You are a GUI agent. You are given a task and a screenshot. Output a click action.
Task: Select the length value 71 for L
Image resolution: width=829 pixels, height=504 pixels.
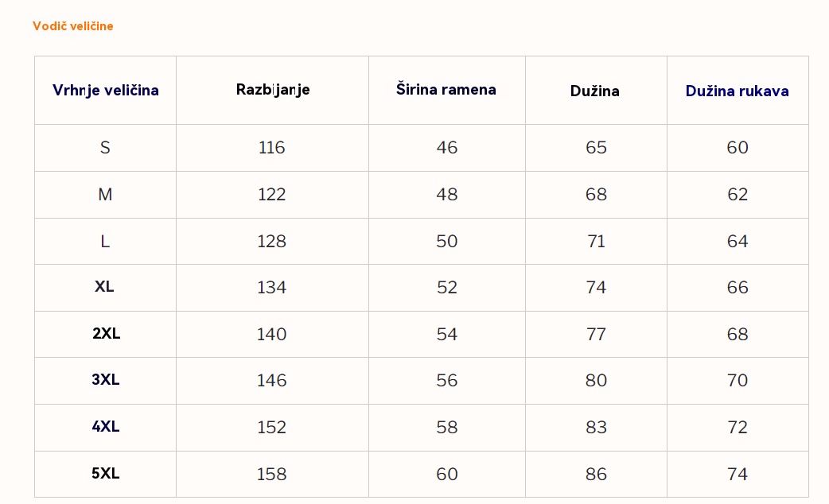[x=596, y=241]
